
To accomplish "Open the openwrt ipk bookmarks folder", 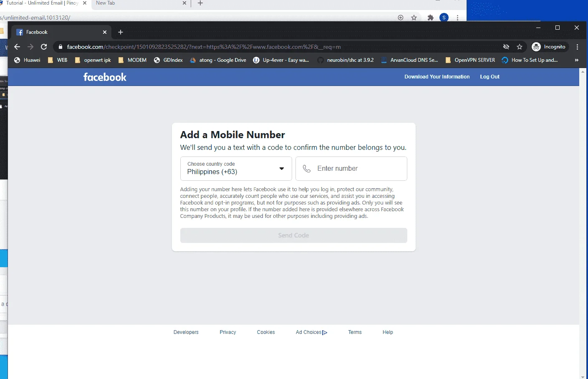I will [93, 60].
